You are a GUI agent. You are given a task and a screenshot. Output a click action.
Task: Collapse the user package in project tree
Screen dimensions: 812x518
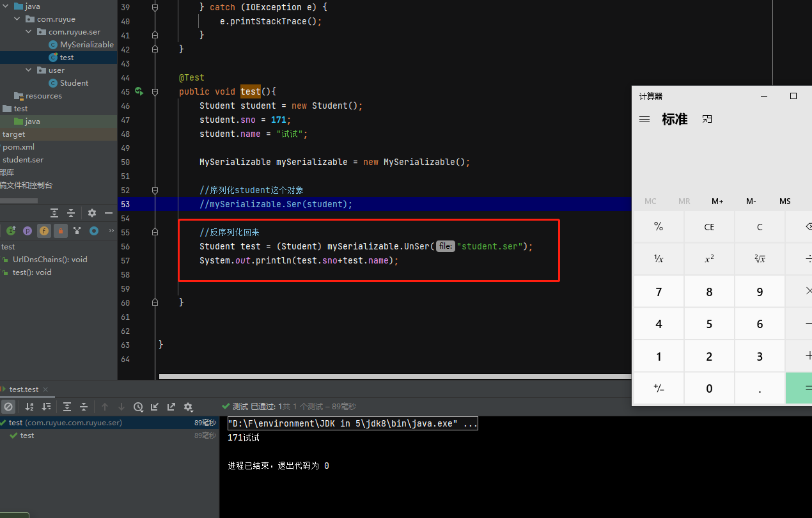(x=29, y=70)
